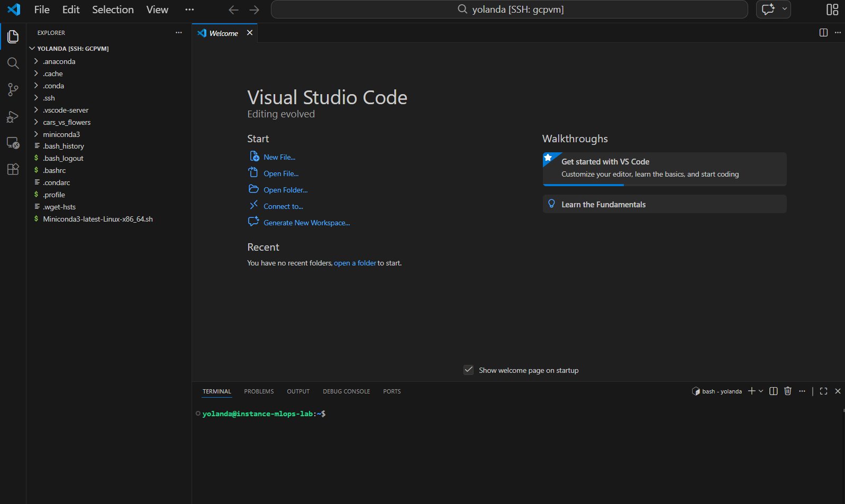Switch to the PROBLEMS panel tab
Screen dimensions: 845x504
[x=259, y=391]
